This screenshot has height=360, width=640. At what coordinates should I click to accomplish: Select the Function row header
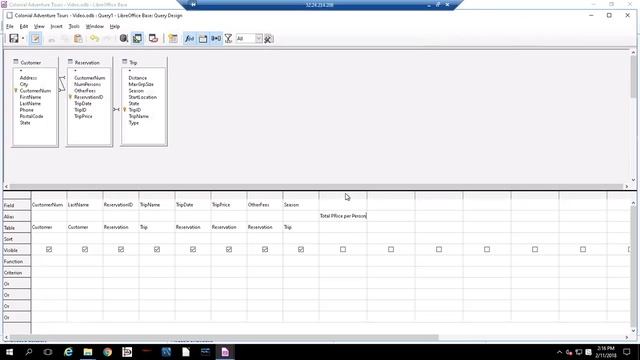point(17,261)
